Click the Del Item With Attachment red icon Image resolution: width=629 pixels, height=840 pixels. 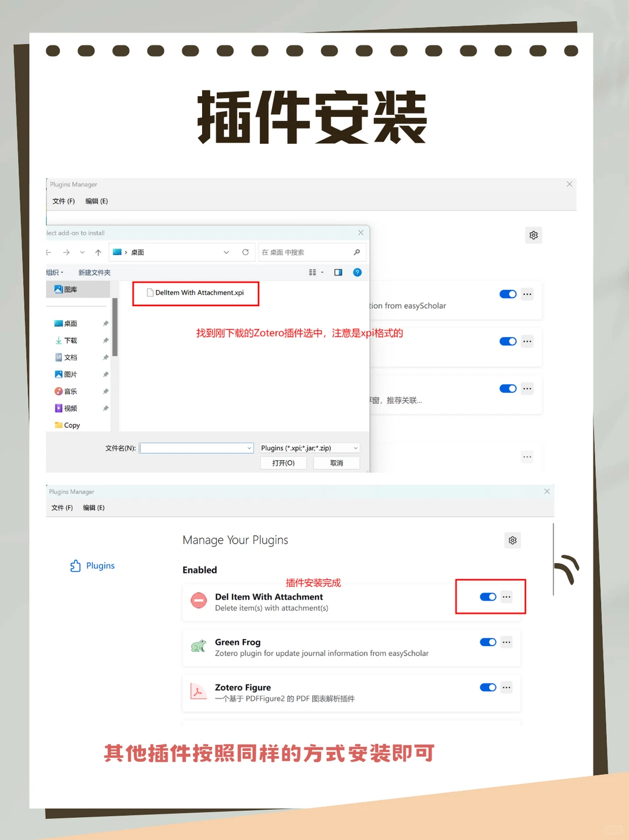tap(199, 600)
